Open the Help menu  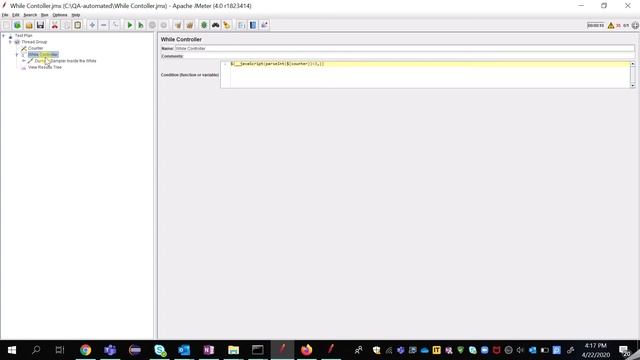click(76, 15)
